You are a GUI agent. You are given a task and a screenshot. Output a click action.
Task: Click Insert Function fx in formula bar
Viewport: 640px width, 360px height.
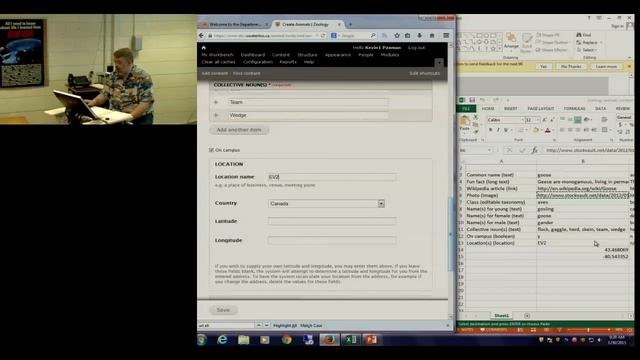pyautogui.click(x=534, y=150)
